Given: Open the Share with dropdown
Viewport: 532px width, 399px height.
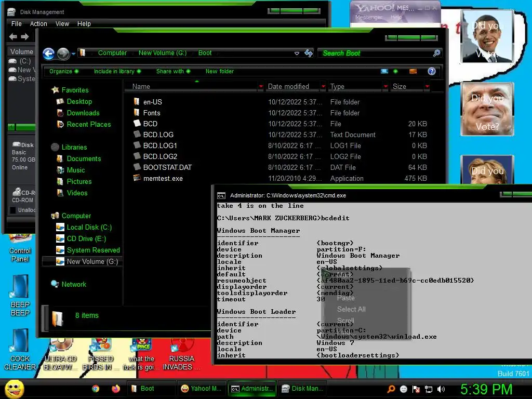Looking at the screenshot, I should [174, 71].
